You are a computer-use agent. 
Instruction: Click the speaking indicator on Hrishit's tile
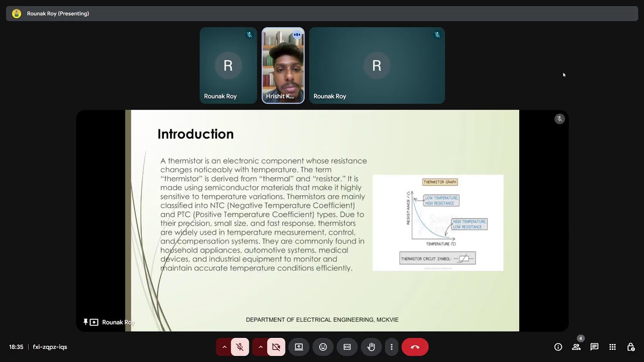(x=297, y=35)
